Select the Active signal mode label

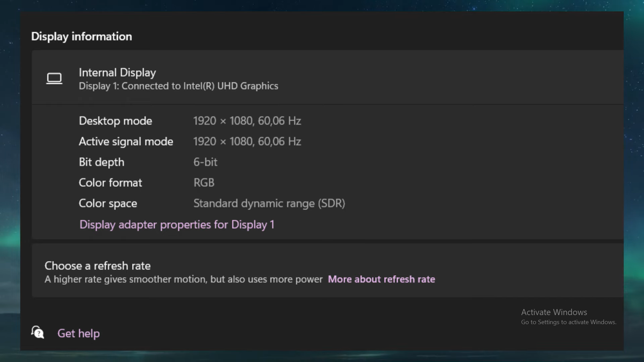126,141
